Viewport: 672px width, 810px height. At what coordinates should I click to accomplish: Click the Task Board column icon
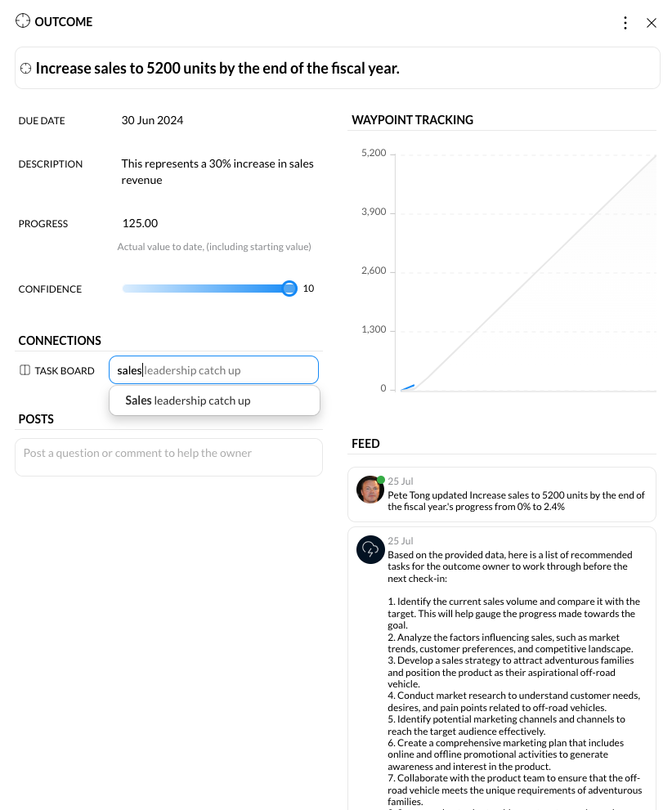(25, 370)
